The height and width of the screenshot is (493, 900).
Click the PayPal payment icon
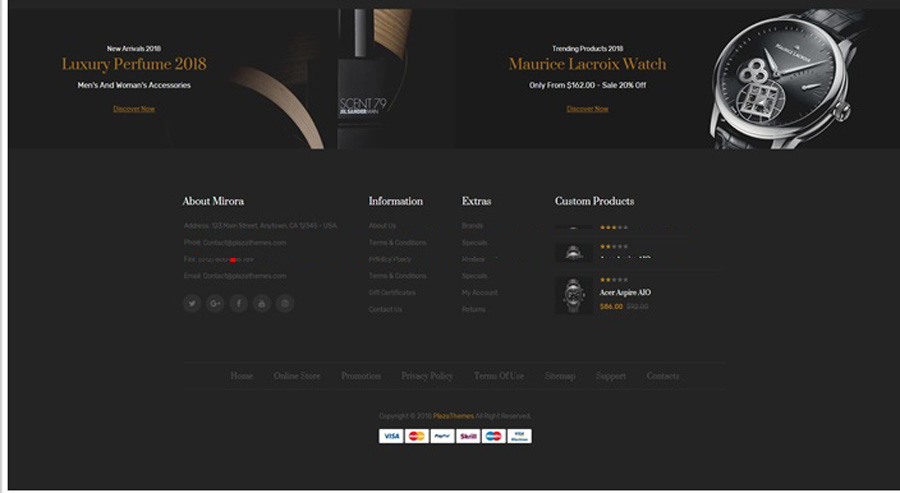(442, 436)
